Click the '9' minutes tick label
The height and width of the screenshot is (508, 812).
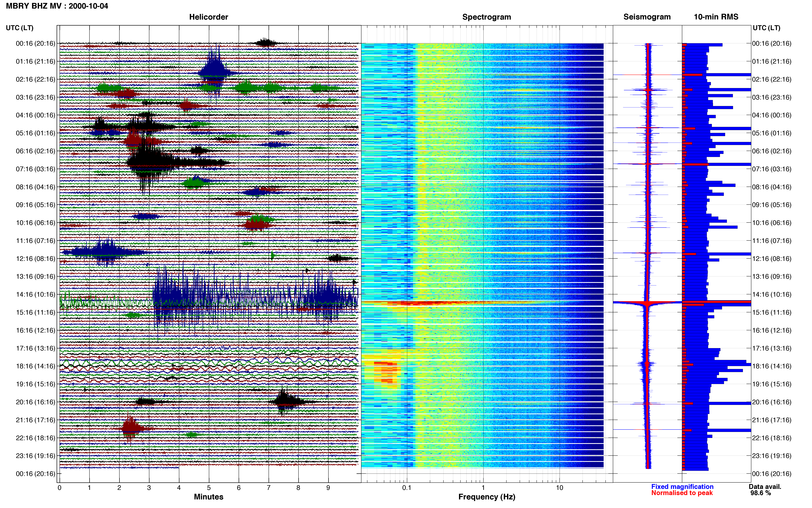coord(328,487)
